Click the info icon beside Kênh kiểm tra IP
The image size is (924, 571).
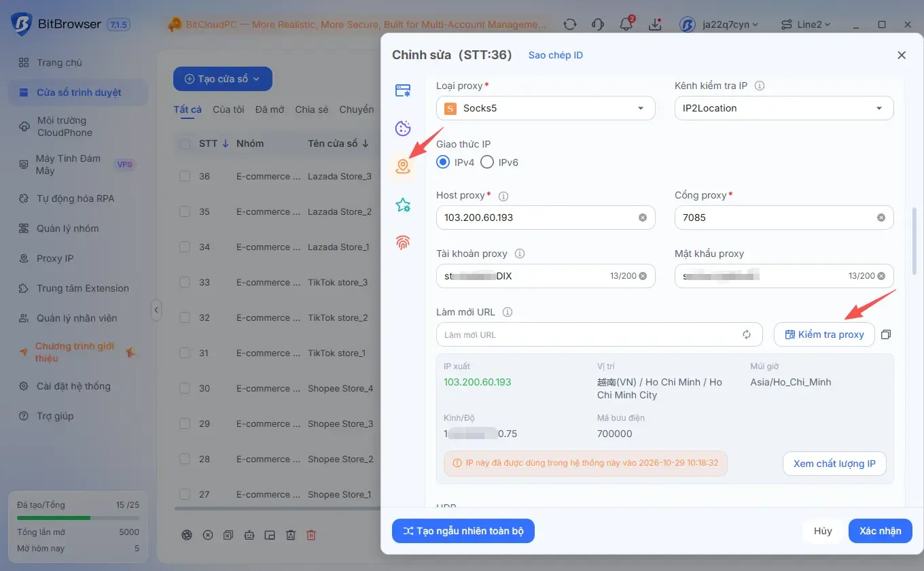[x=760, y=86]
